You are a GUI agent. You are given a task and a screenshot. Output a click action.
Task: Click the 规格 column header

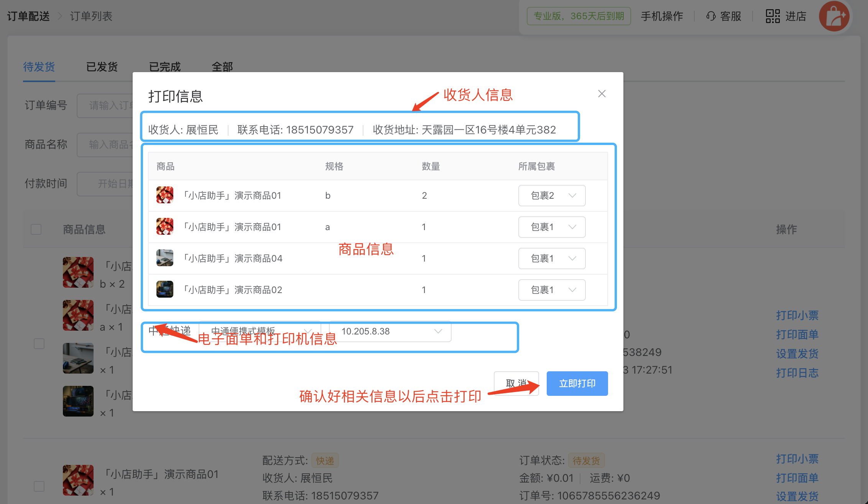tap(334, 166)
